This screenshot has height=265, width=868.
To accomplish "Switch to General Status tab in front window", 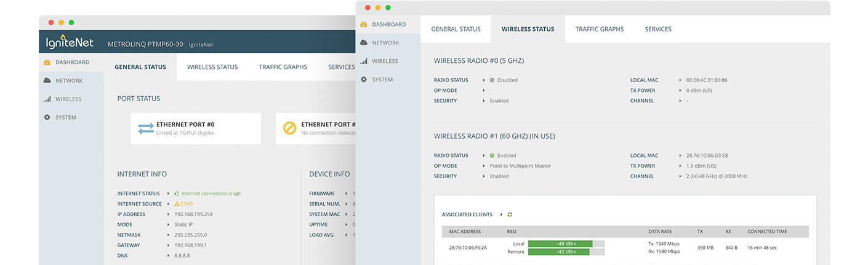I will coord(456,29).
